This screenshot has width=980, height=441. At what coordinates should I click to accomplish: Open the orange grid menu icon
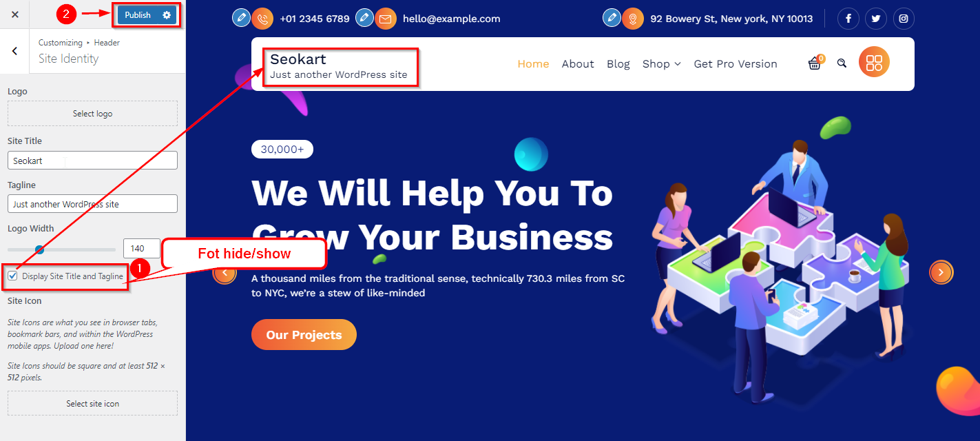(x=874, y=63)
